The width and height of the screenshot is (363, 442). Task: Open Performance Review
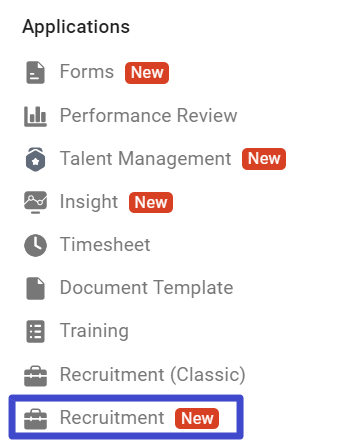point(148,115)
